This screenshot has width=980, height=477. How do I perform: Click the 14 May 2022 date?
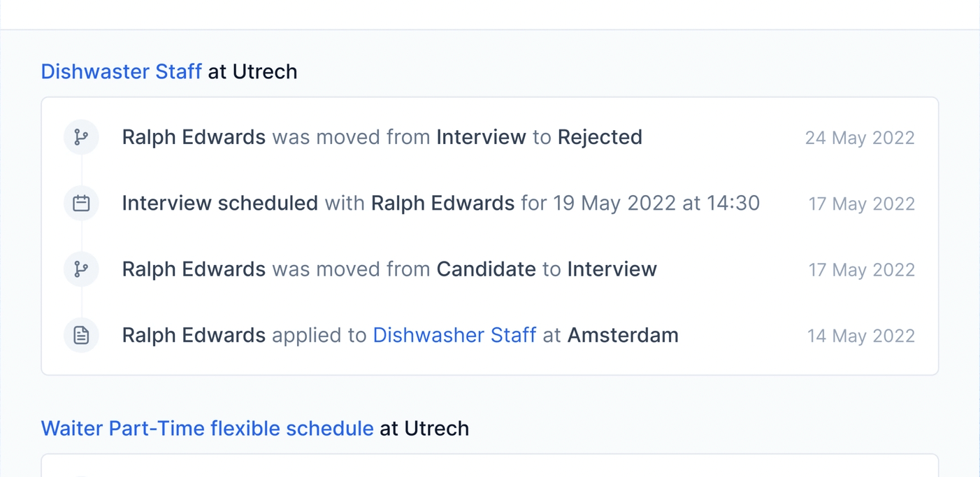click(860, 336)
